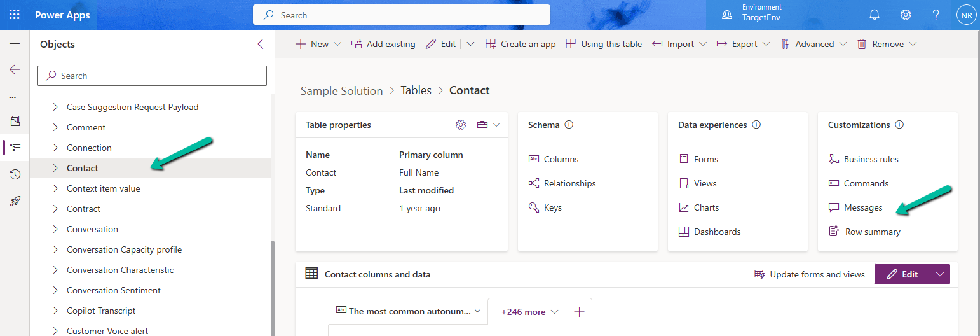The image size is (980, 336).
Task: Open Table properties tools dropdown
Action: tap(489, 125)
